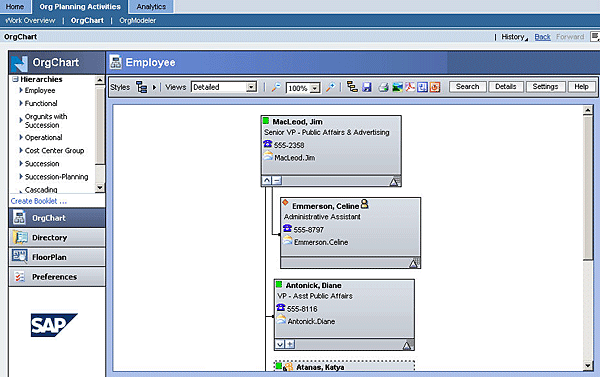Expand the Employee hierarchy item
The height and width of the screenshot is (377, 600).
coord(21,90)
